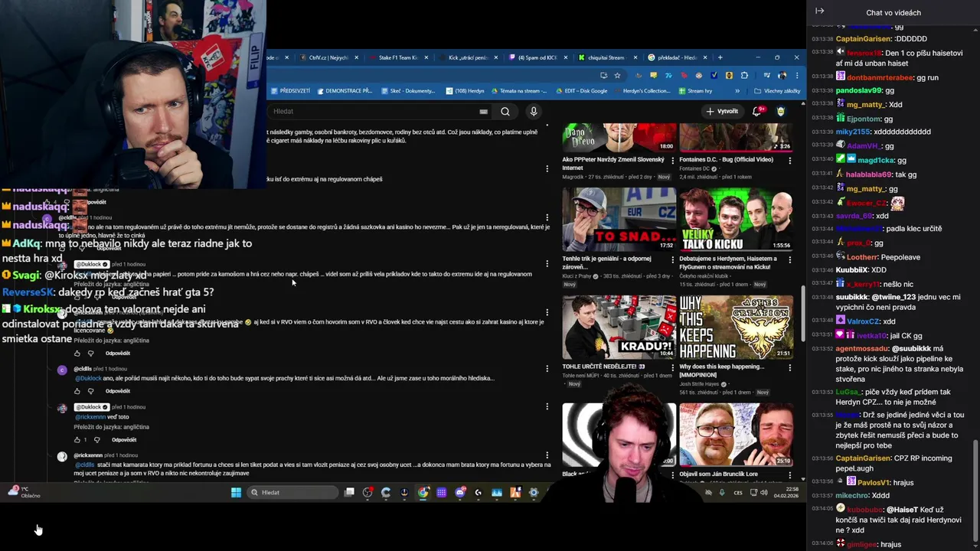The image size is (980, 551).
Task: Open the Skeč - Dokumenty bookmark
Action: pyautogui.click(x=408, y=91)
